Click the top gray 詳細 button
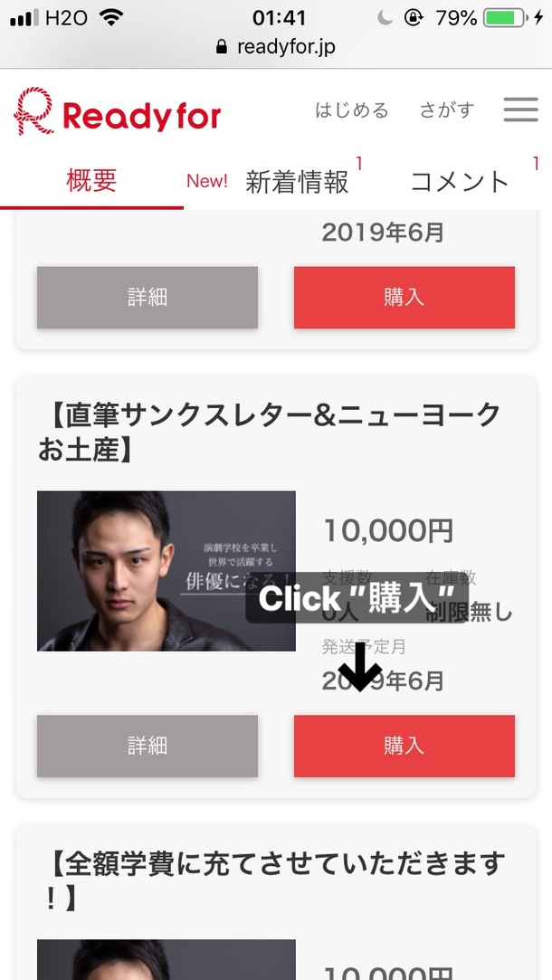 coord(148,298)
